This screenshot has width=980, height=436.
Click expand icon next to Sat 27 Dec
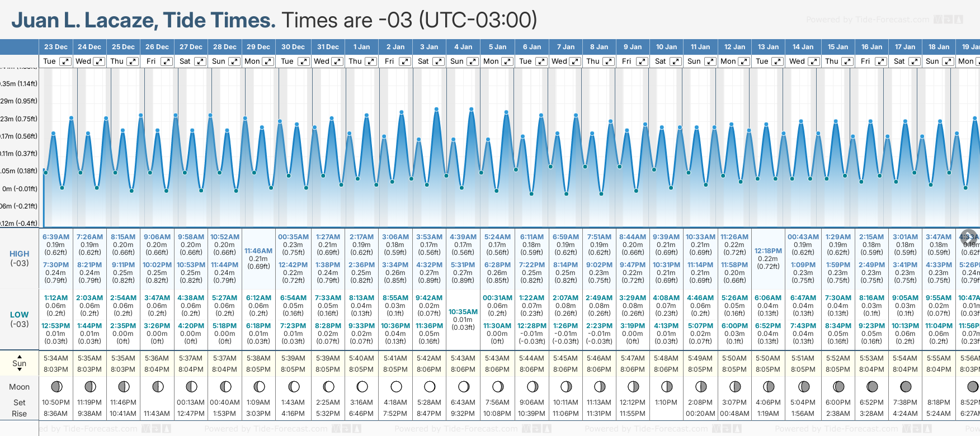click(x=200, y=61)
